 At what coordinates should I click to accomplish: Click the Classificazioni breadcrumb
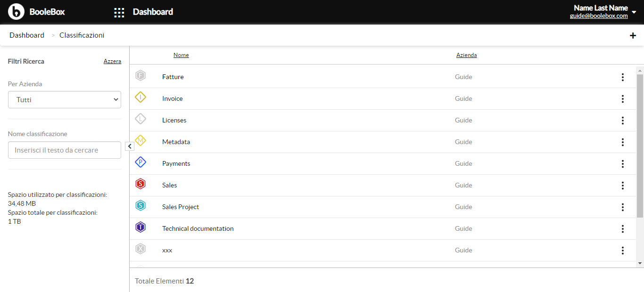point(82,35)
